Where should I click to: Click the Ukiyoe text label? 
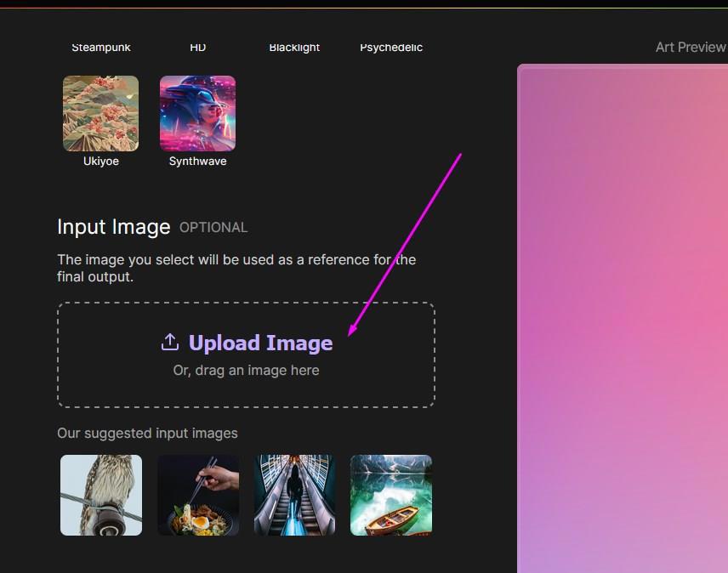tap(100, 161)
